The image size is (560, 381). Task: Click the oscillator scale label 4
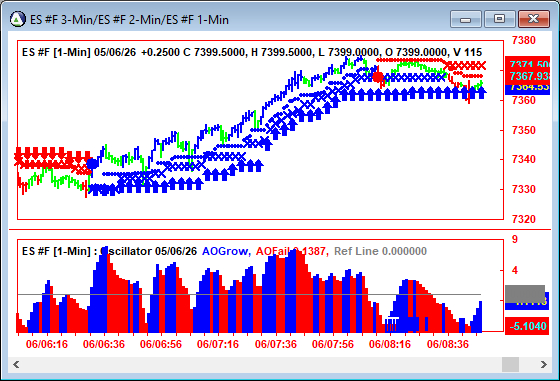(515, 270)
